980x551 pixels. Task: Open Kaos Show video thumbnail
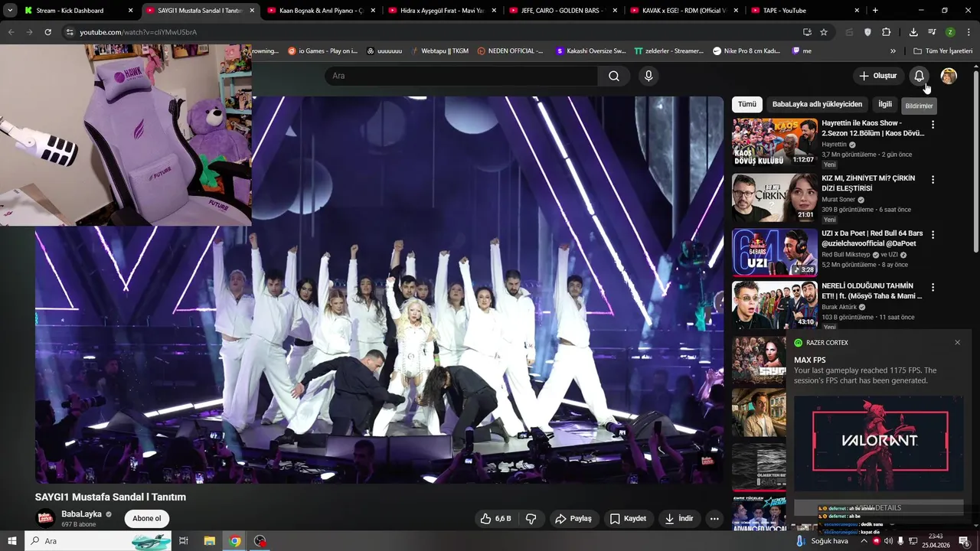(x=774, y=142)
